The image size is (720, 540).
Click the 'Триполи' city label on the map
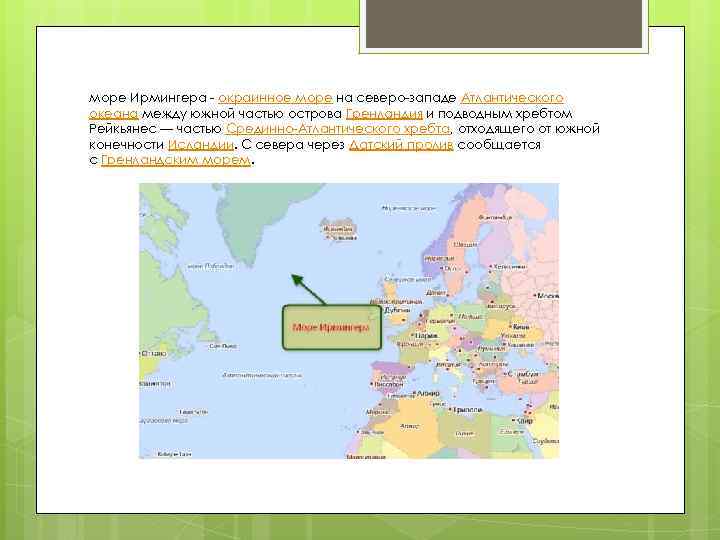pyautogui.click(x=467, y=409)
